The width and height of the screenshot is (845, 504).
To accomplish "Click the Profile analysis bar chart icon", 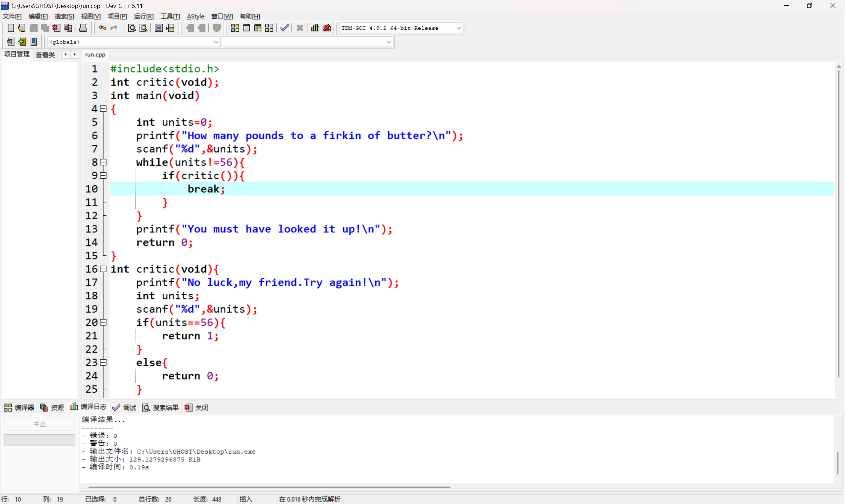I will (315, 28).
